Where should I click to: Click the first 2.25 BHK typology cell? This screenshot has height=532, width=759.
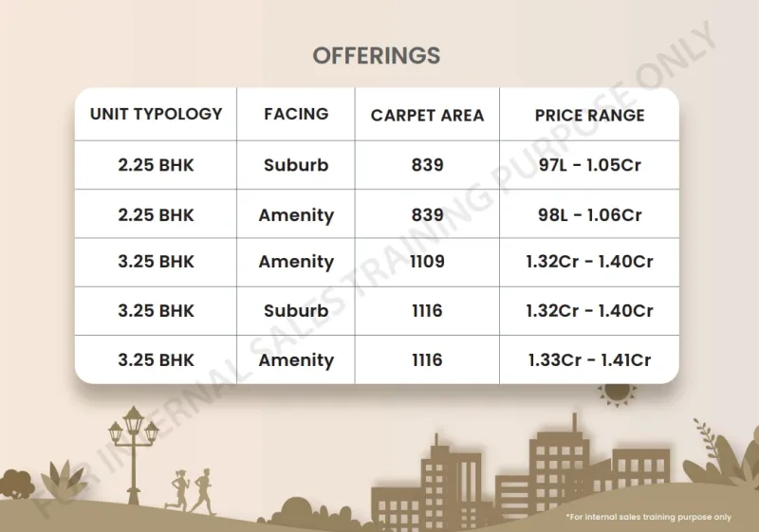(156, 165)
